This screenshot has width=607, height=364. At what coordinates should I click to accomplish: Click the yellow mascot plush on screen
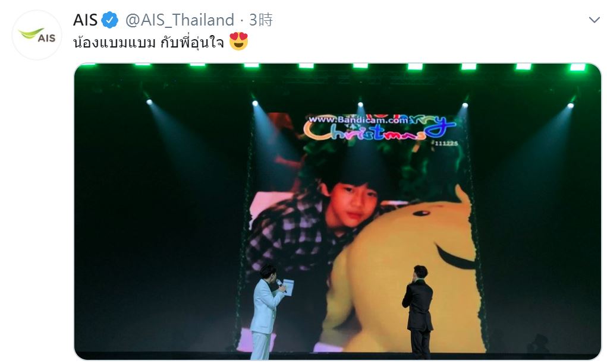402,271
